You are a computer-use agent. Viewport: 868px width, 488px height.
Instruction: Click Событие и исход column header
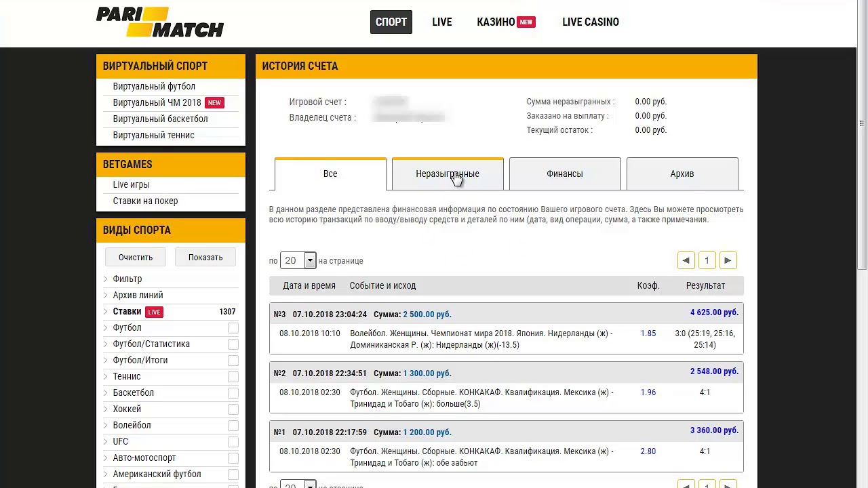coord(382,285)
